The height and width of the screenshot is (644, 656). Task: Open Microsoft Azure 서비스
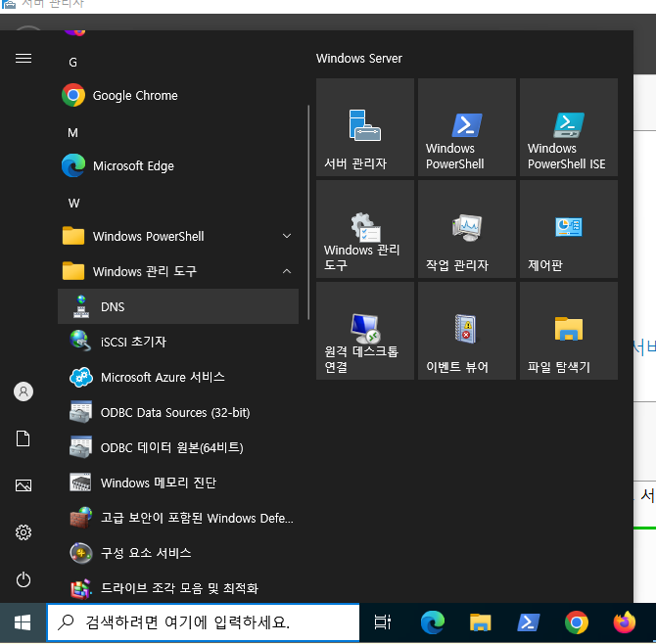coord(178,377)
